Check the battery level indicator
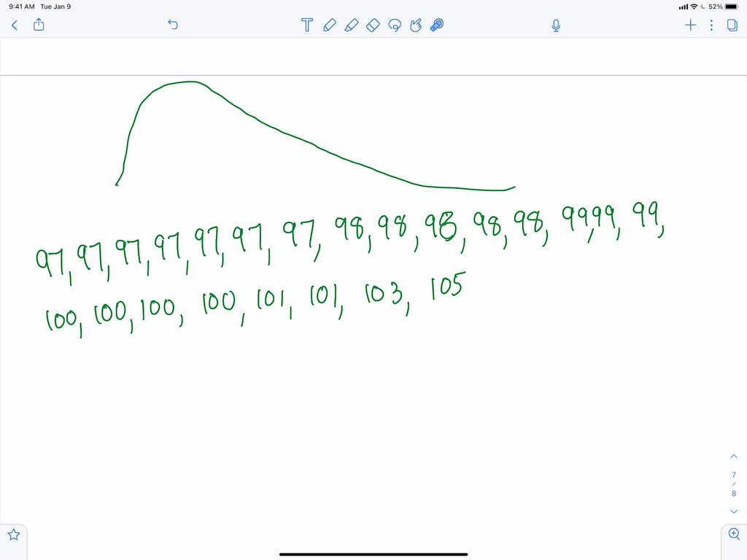The width and height of the screenshot is (747, 560). [729, 6]
